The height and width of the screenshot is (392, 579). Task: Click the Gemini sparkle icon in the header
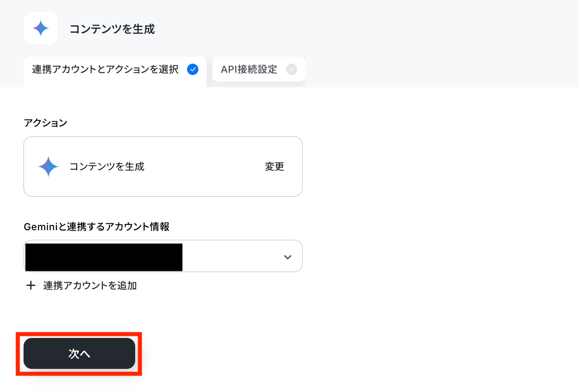coord(41,28)
